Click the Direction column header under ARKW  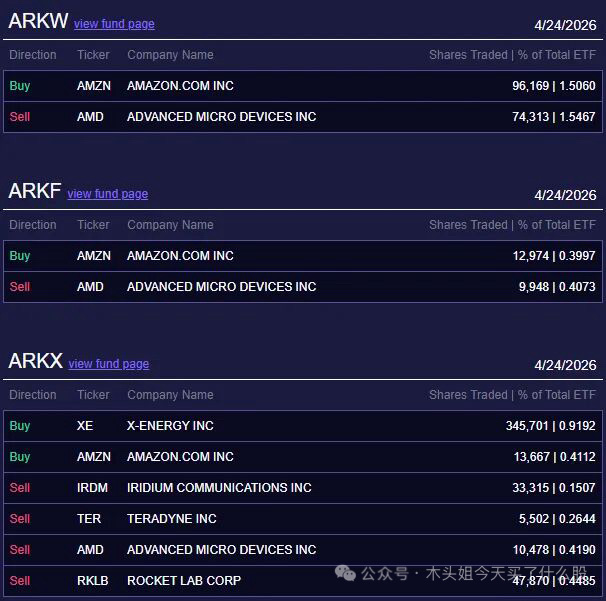pyautogui.click(x=33, y=55)
